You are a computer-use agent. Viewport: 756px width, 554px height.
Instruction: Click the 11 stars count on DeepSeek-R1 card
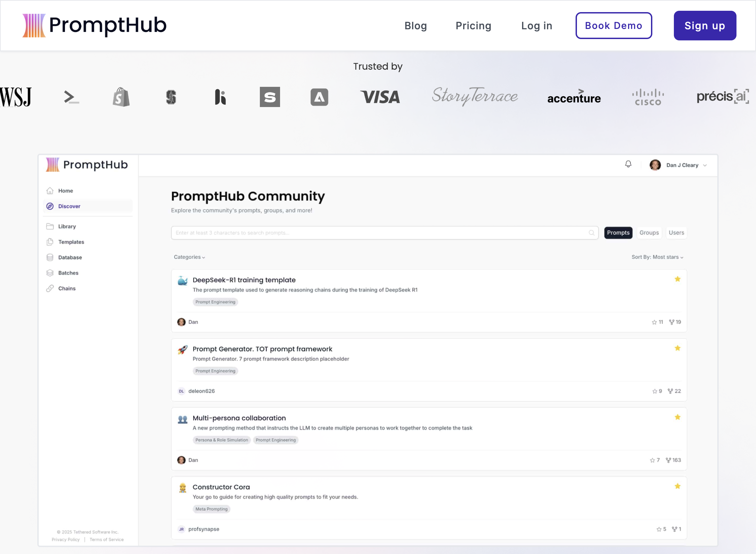click(x=657, y=322)
